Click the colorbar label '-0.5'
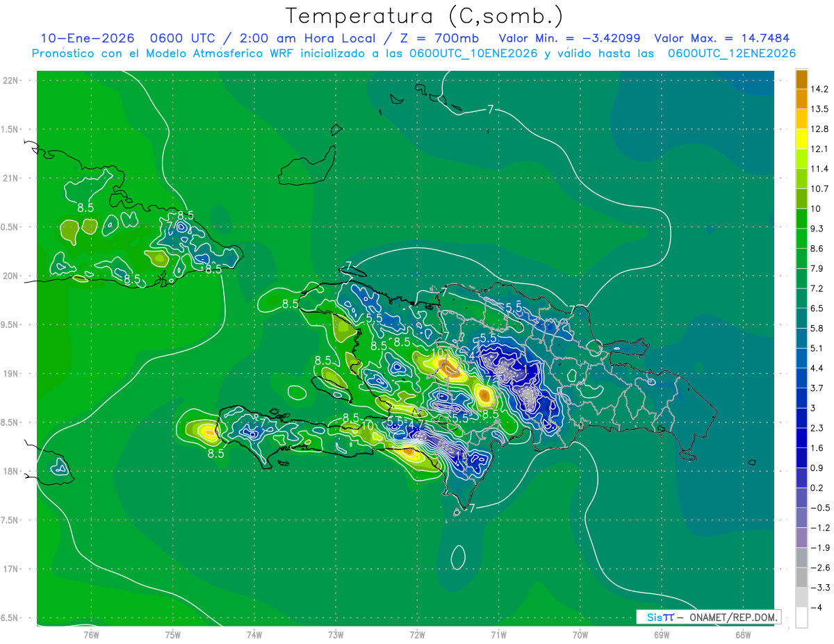The width and height of the screenshot is (834, 644). click(819, 508)
